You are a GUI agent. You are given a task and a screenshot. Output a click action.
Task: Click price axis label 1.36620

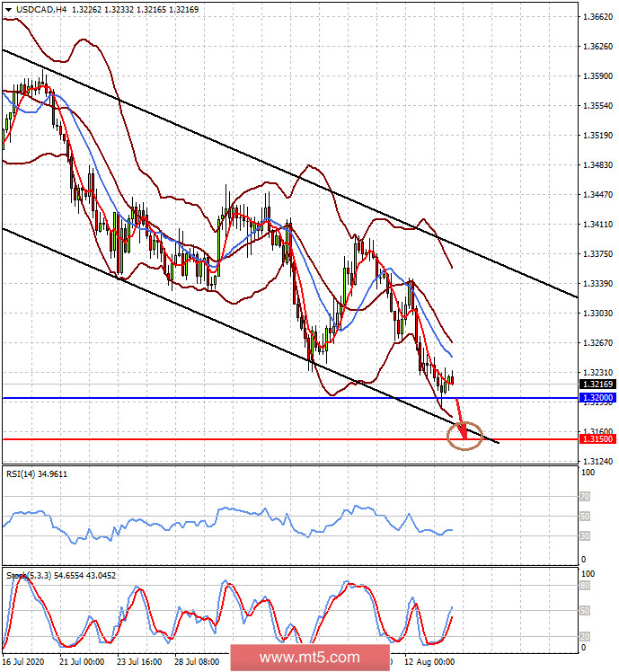pos(598,17)
